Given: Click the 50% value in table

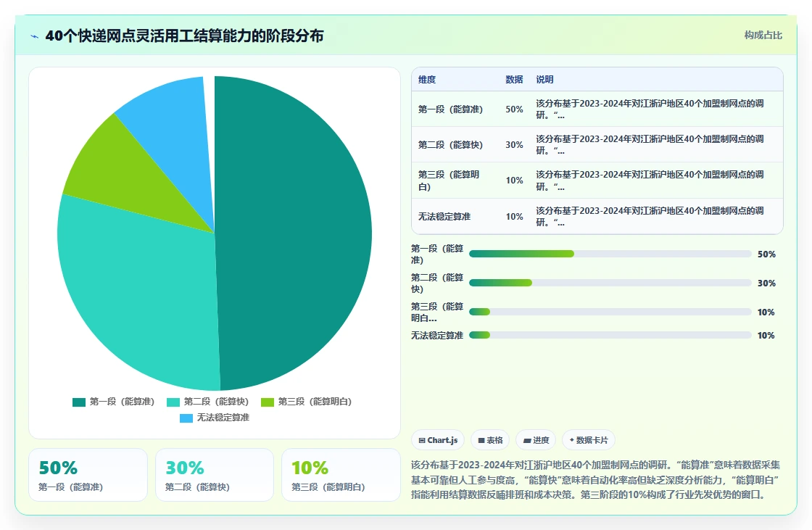Looking at the screenshot, I should tap(514, 109).
